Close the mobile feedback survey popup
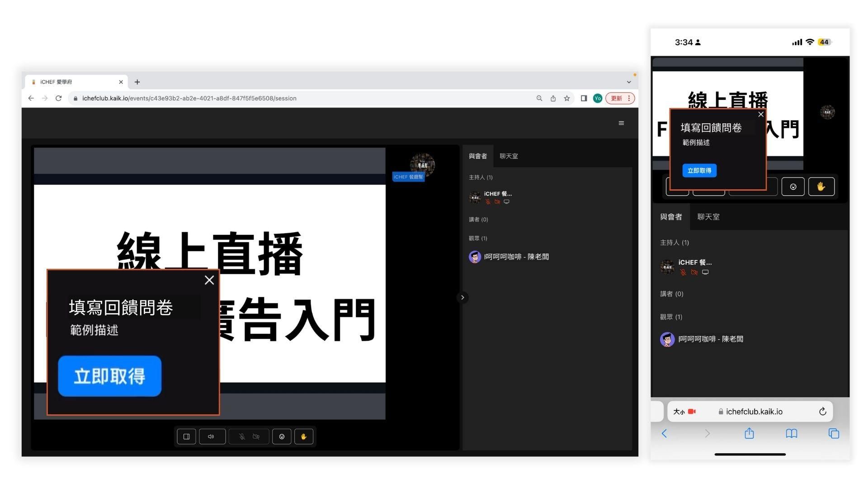868x488 pixels. point(761,114)
